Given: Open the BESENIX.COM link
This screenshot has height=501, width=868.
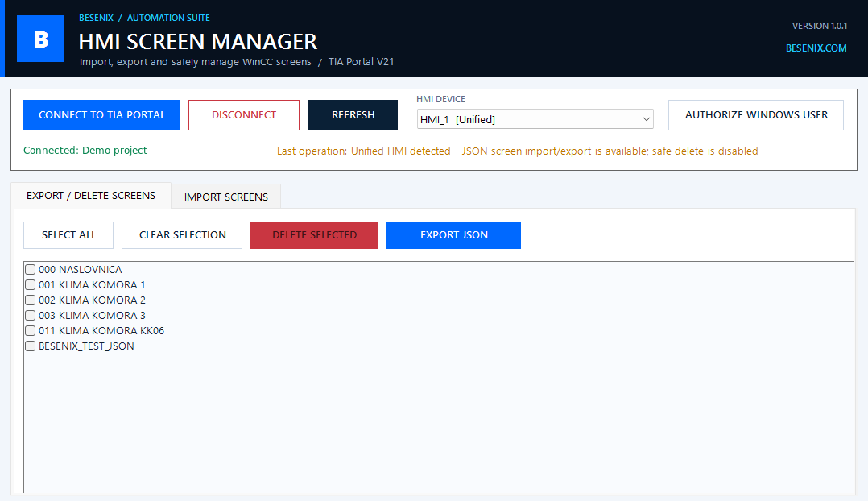Looking at the screenshot, I should pyautogui.click(x=816, y=48).
